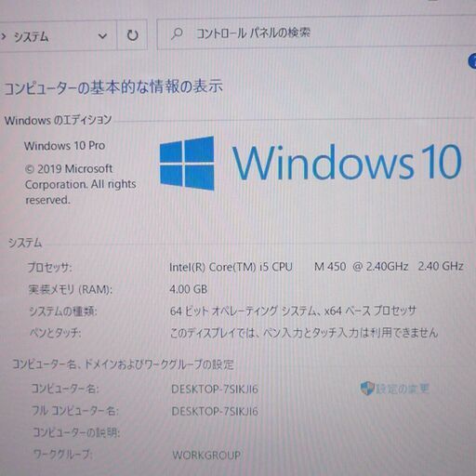
Task: Click the コントロール パネルの検索 field
Action: [316, 33]
